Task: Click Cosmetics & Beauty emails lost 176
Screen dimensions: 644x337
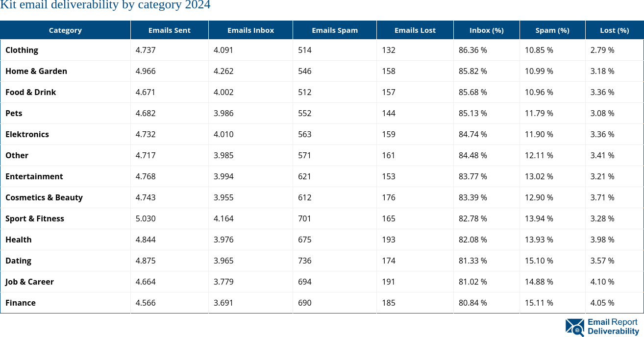Action: pyautogui.click(x=389, y=197)
